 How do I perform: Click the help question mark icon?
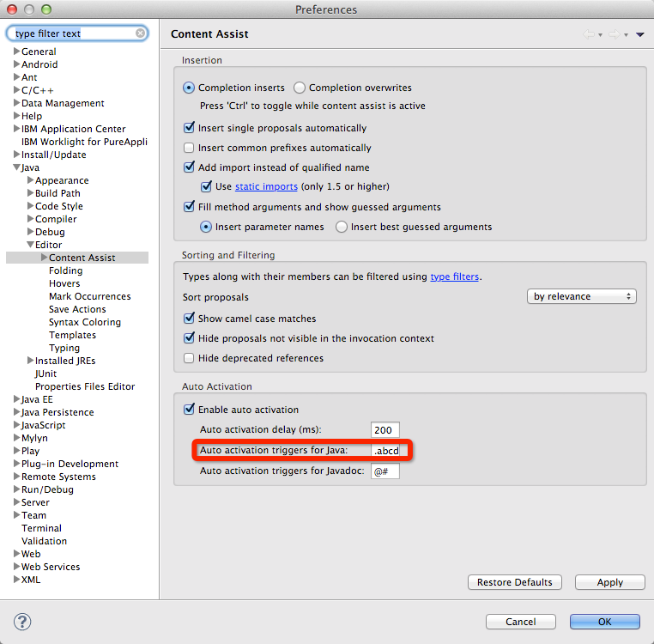click(x=22, y=621)
